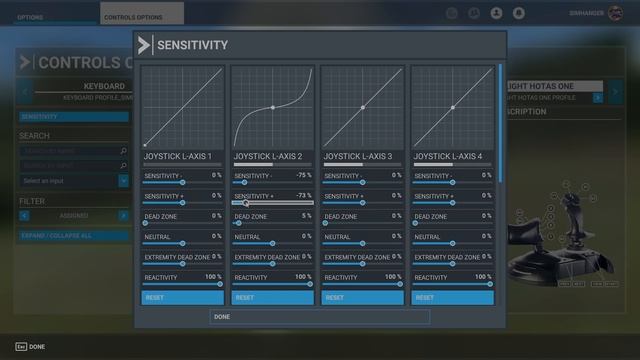Click the ASSIGNED filter label
The image size is (640, 360).
click(74, 216)
